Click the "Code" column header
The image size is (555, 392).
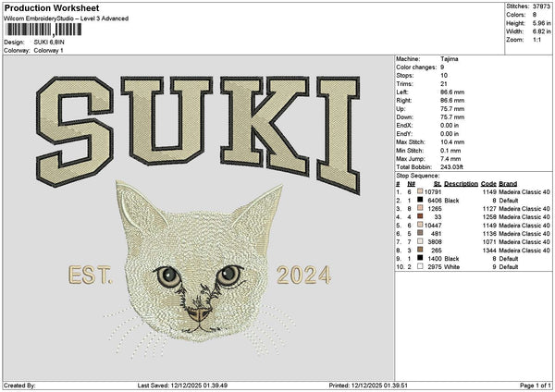coord(488,184)
